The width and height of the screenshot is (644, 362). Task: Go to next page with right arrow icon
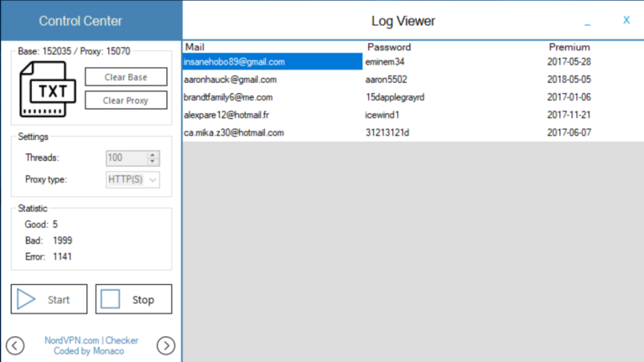click(x=166, y=345)
